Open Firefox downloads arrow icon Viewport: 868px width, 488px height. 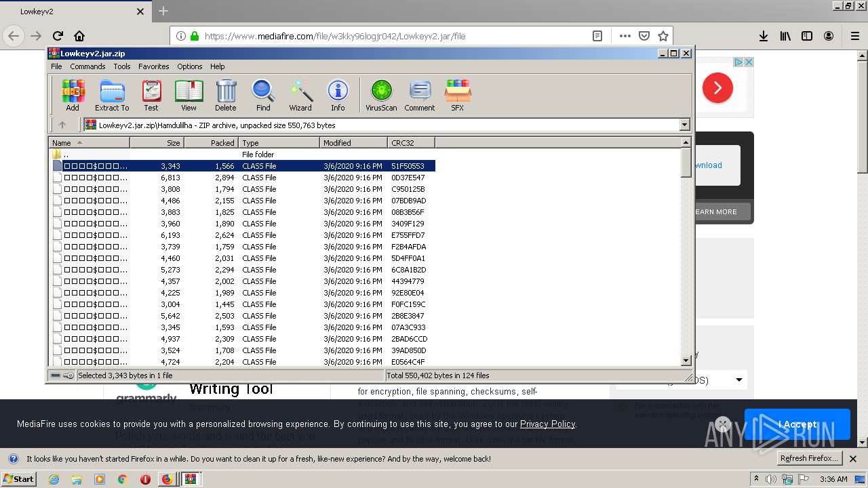point(764,36)
